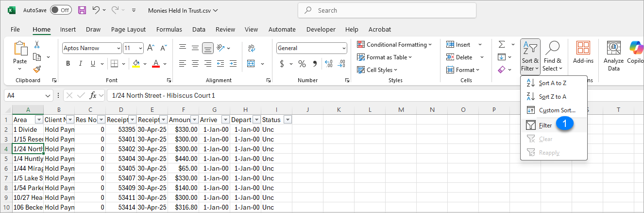Click the Percent Style icon
The height and width of the screenshot is (213, 644).
pyautogui.click(x=302, y=64)
